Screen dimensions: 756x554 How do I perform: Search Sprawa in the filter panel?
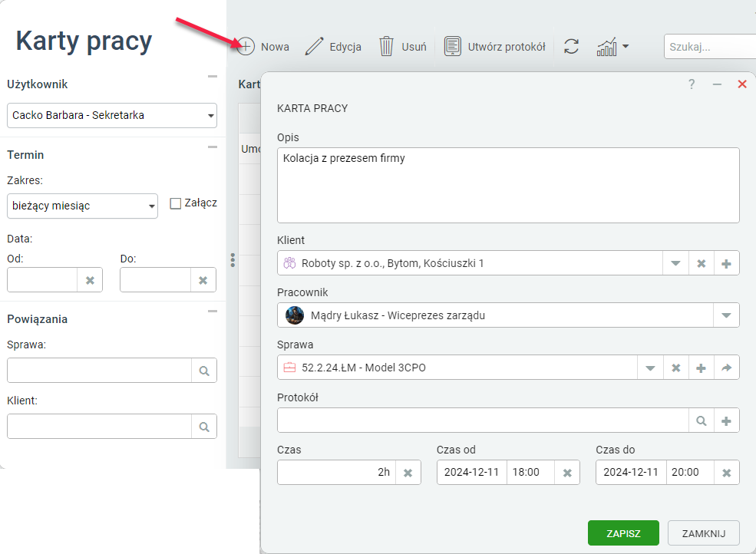(x=204, y=371)
